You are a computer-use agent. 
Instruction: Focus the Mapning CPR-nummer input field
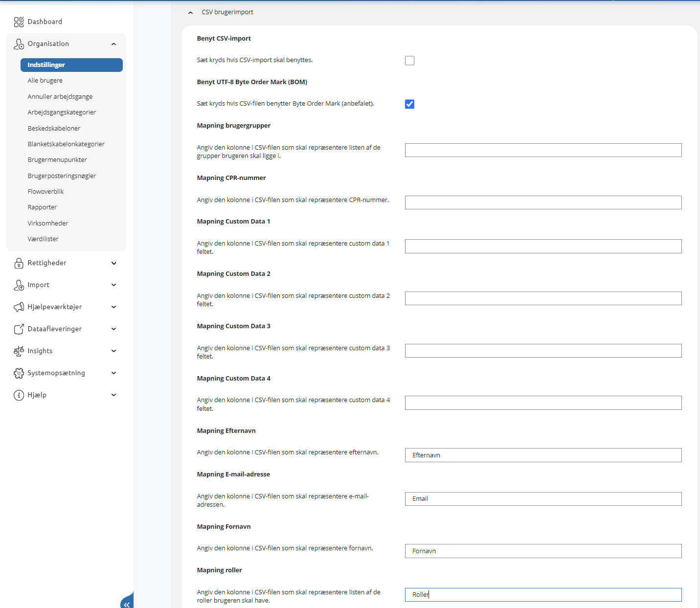pos(543,203)
